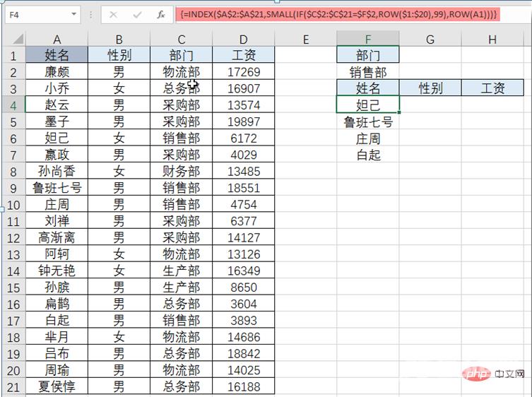Click 白起 result in column F
The height and width of the screenshot is (397, 532).
[368, 155]
